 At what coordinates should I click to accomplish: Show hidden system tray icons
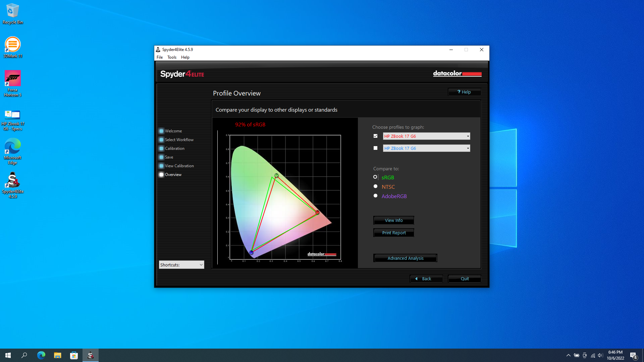click(568, 355)
